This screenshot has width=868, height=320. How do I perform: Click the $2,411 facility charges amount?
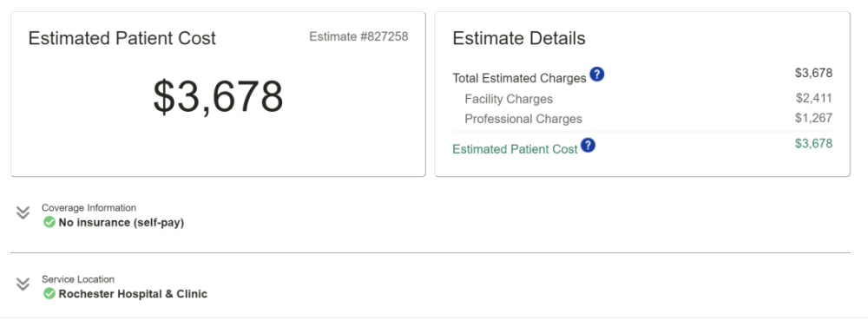pos(814,98)
